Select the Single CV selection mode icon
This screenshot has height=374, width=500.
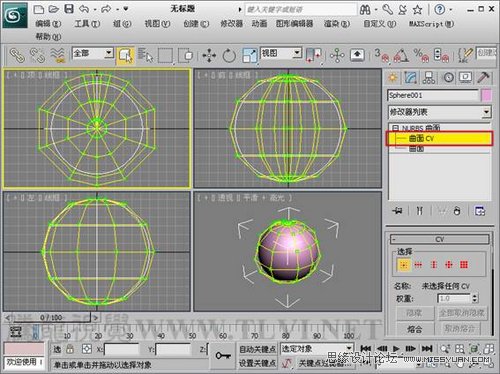coord(404,265)
